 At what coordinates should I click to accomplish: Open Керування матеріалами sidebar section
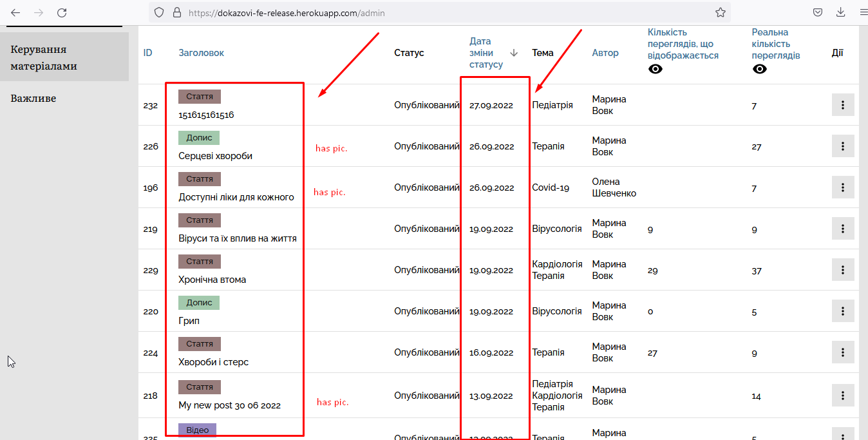point(64,57)
